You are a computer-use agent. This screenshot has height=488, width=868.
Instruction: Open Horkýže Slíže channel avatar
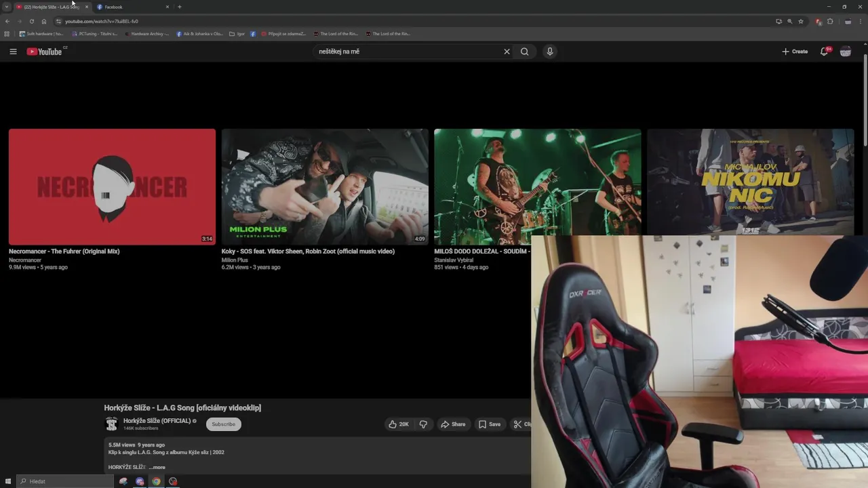tap(111, 424)
